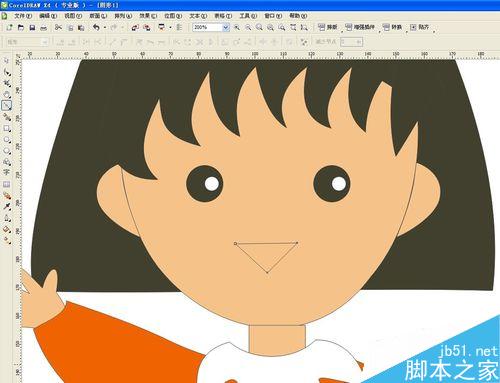Click the Print icon in the toolbar

tap(43, 28)
